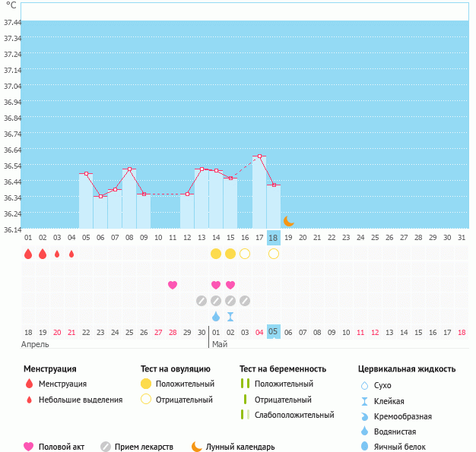Image resolution: width=476 pixels, height=452 pixels.
Task: Click the menstruation drop on cycle day 01
Action: tap(28, 254)
